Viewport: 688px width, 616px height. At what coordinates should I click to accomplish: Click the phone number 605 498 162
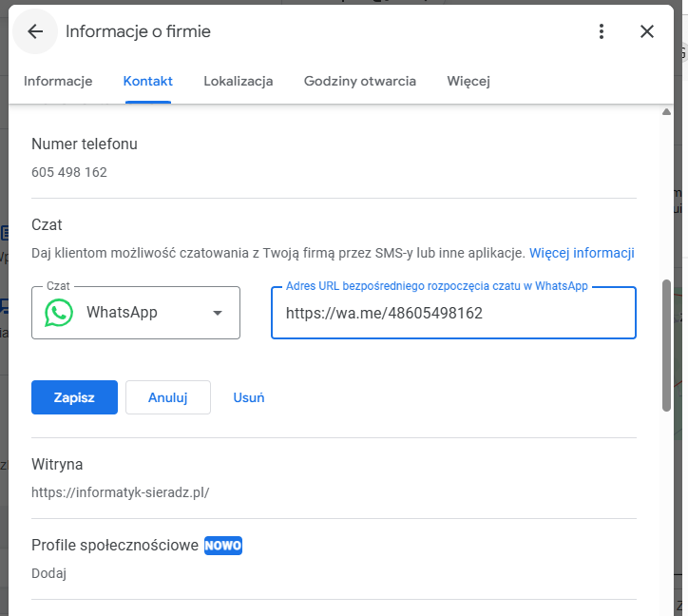[69, 172]
